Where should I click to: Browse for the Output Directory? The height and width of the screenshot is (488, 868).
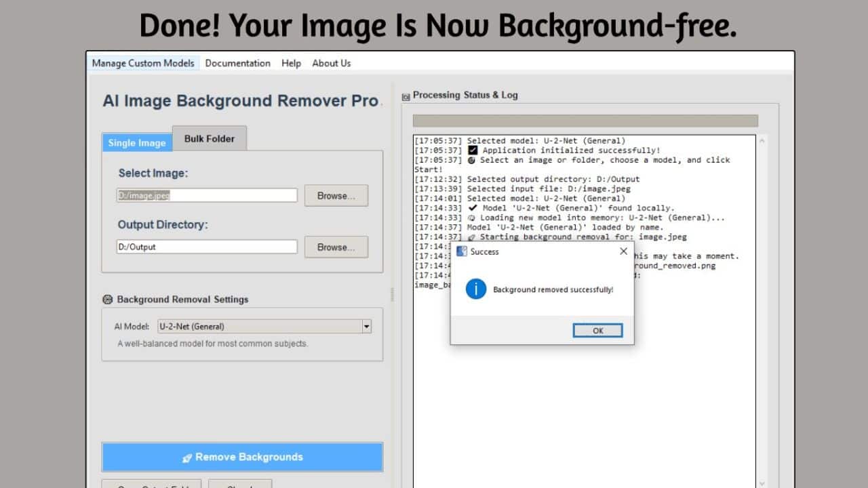[x=336, y=247]
